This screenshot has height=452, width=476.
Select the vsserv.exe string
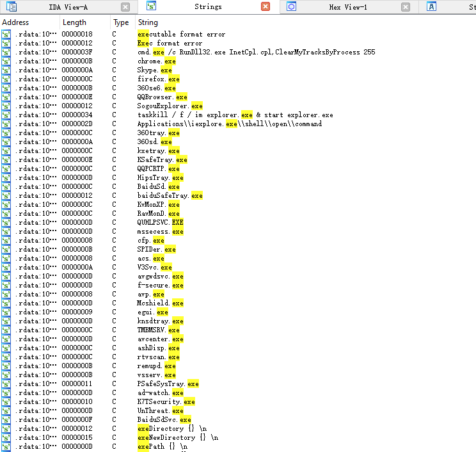(x=157, y=375)
